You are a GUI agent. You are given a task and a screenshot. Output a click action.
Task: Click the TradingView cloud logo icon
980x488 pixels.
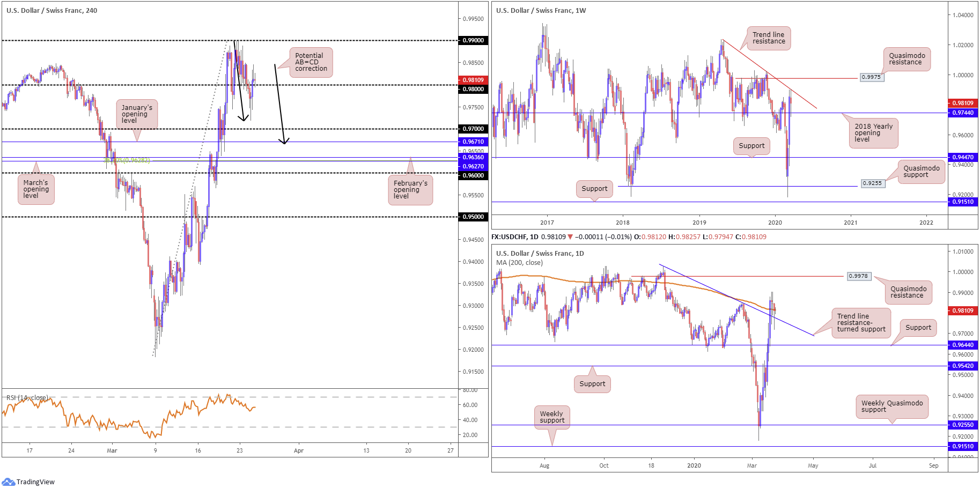[8, 482]
